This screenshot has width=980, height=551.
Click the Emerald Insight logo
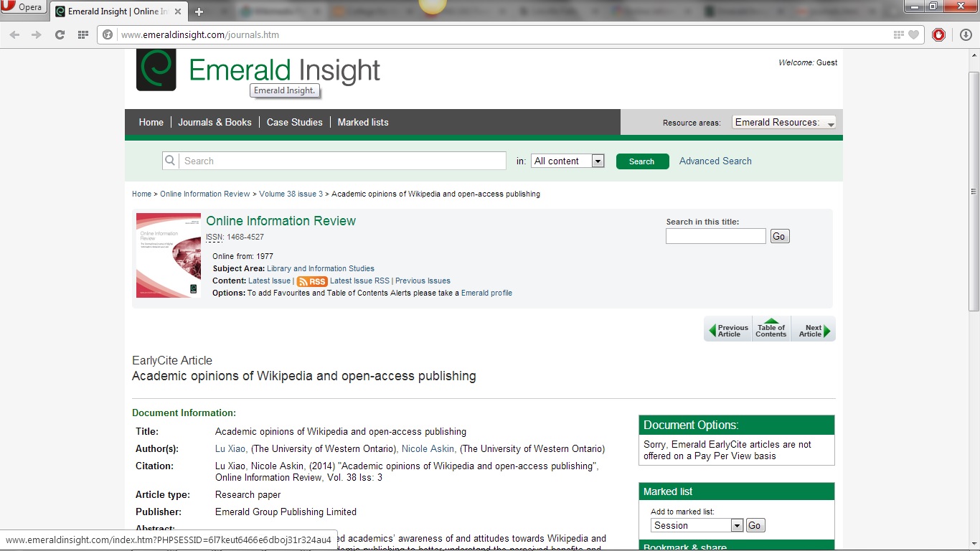click(258, 70)
